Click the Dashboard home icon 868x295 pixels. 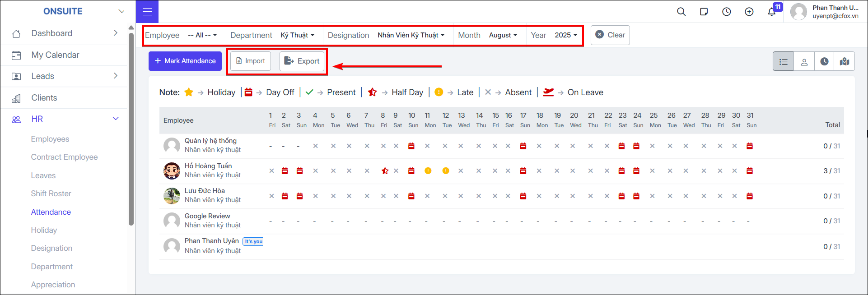click(16, 33)
